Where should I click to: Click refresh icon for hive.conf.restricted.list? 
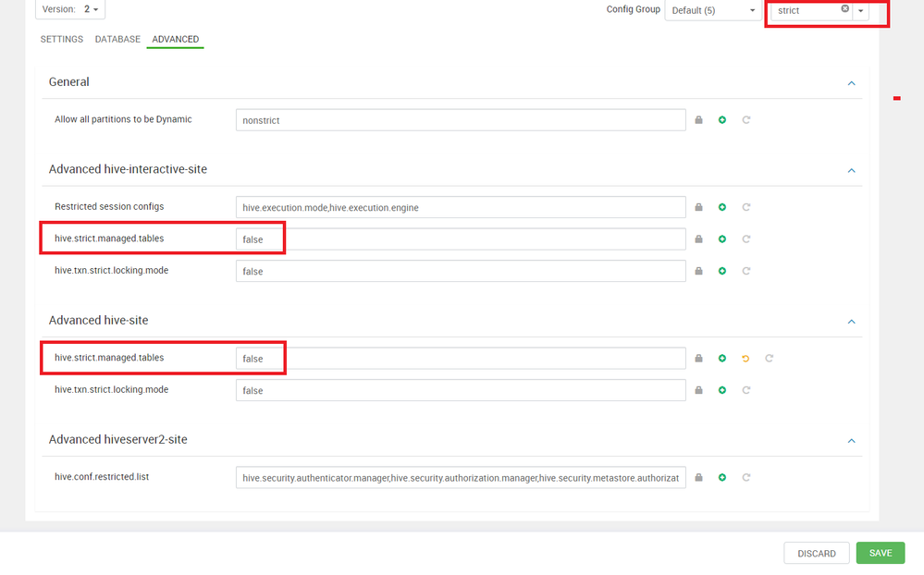click(746, 477)
